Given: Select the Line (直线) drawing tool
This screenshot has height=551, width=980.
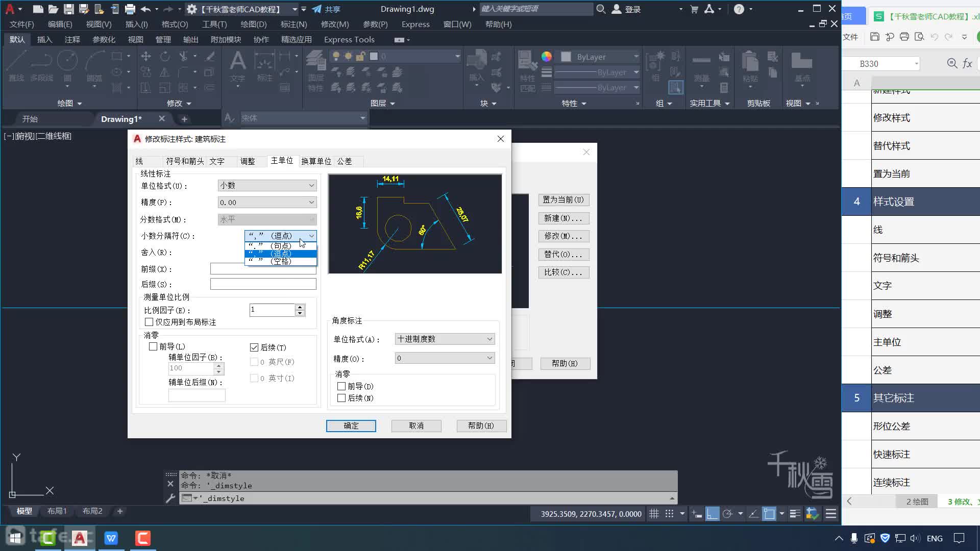Looking at the screenshot, I should click(16, 66).
